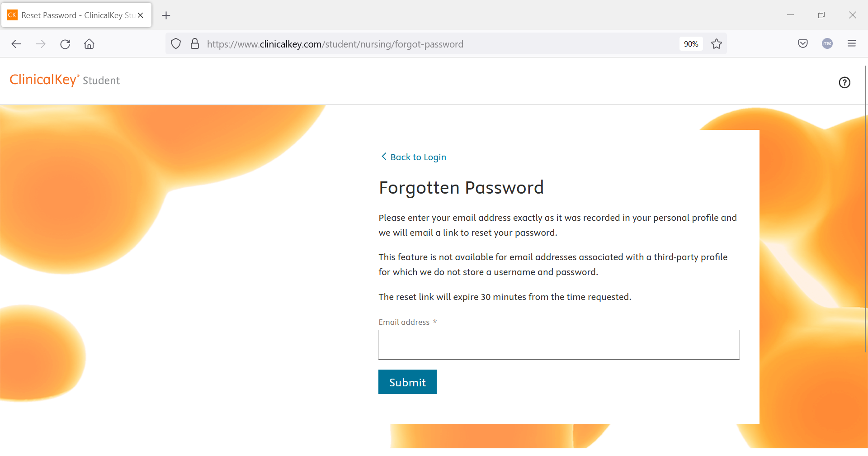The width and height of the screenshot is (868, 456).
Task: Click the Firefox account avatar icon
Action: [827, 43]
